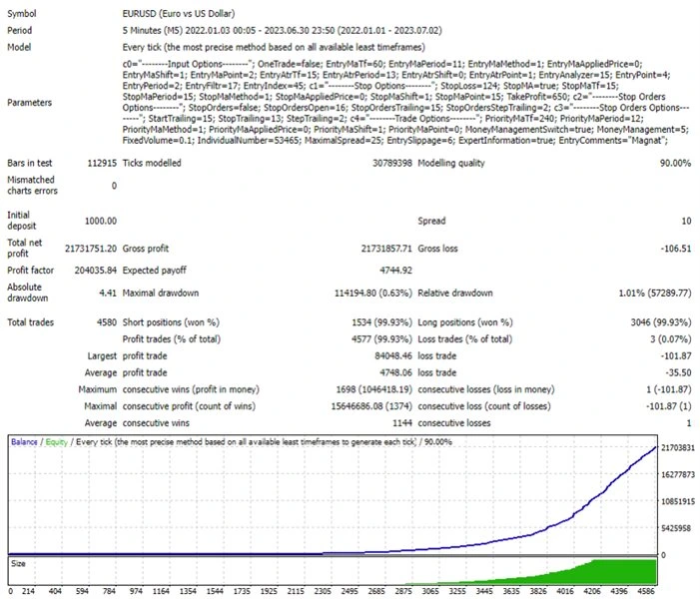Click Total trades value 4580
700x599 pixels.
[107, 322]
